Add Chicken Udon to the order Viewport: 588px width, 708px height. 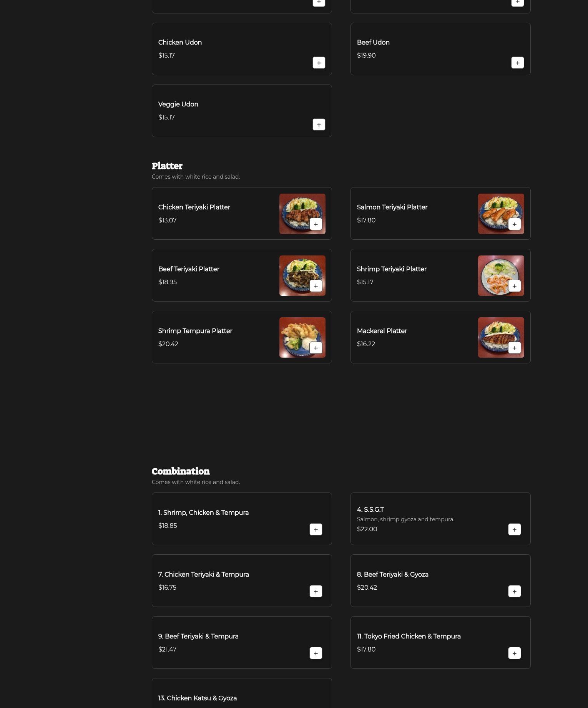(x=319, y=63)
